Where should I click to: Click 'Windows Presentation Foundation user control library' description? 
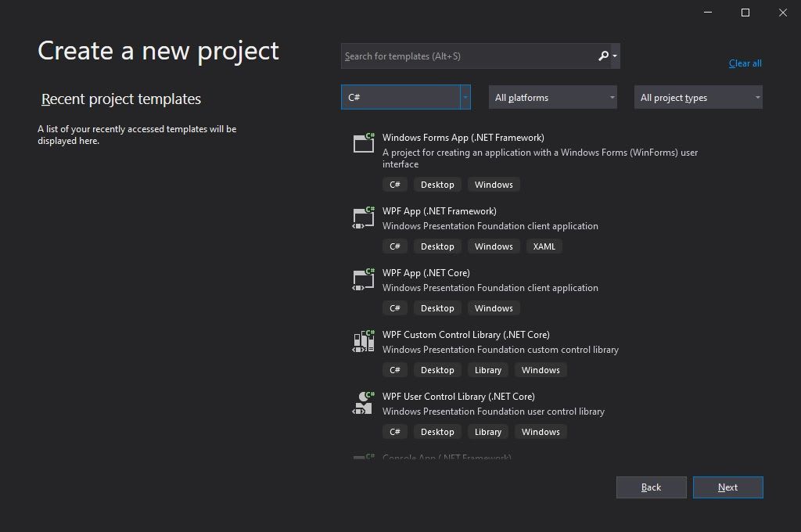[x=494, y=412]
